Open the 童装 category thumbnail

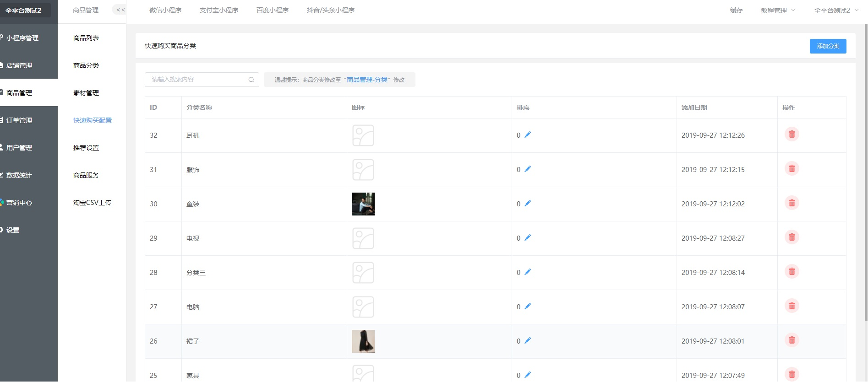tap(363, 204)
